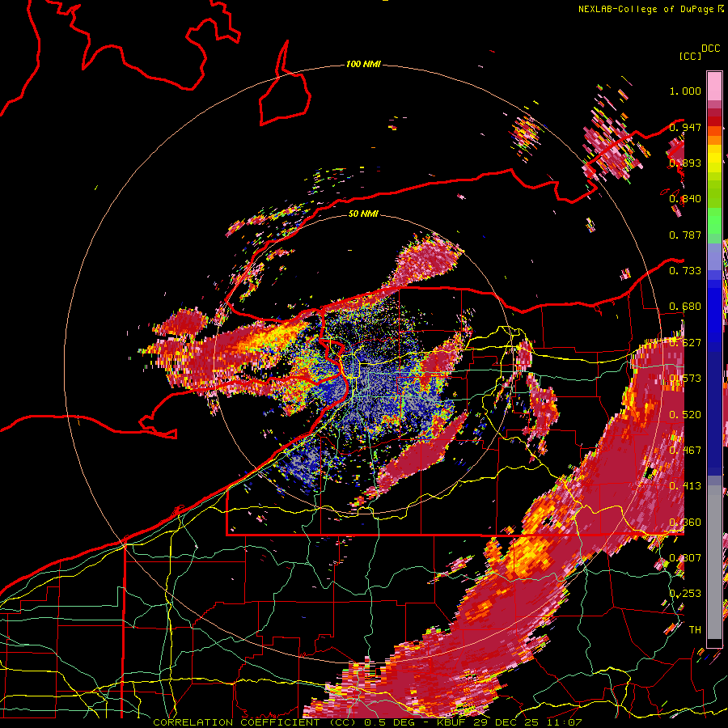Click the 0.680 scale value
Screen dimensions: 728x728
685,307
